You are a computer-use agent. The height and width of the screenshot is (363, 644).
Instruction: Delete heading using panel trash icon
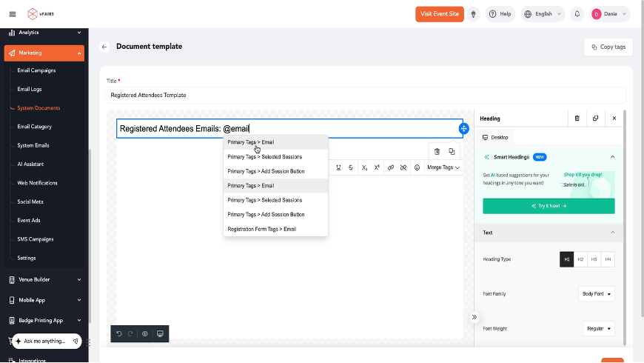click(x=577, y=119)
